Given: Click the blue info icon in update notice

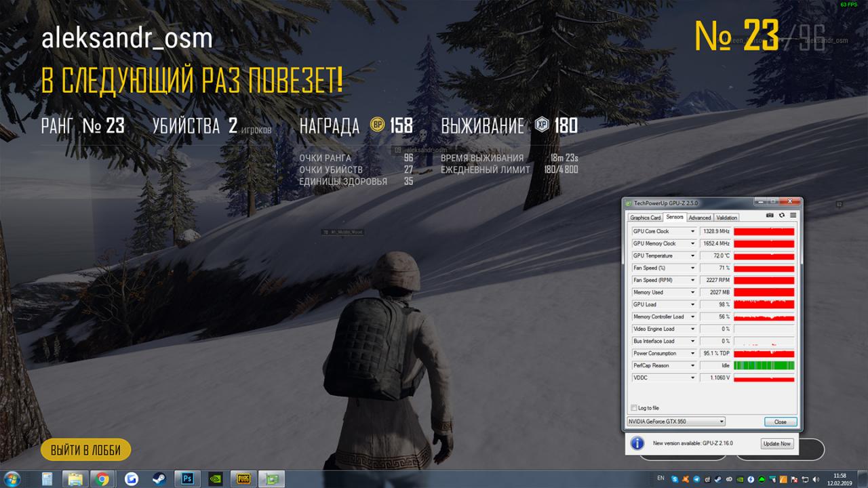Looking at the screenshot, I should click(637, 443).
